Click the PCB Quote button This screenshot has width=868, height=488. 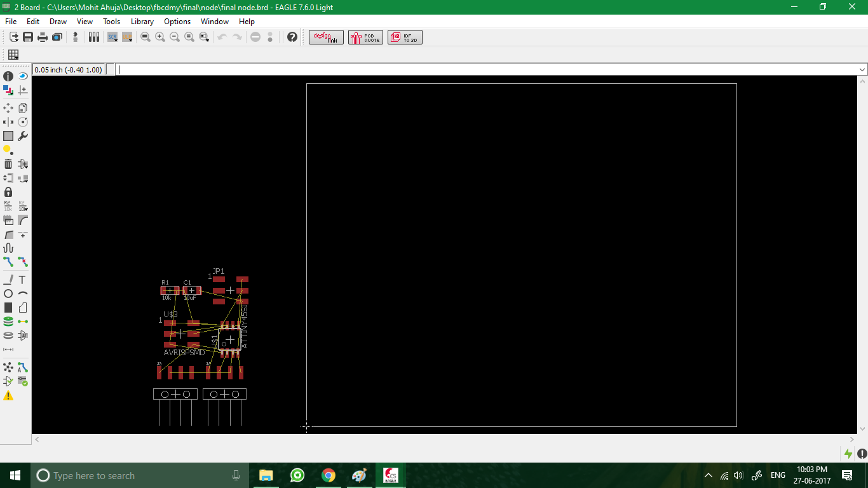click(366, 37)
